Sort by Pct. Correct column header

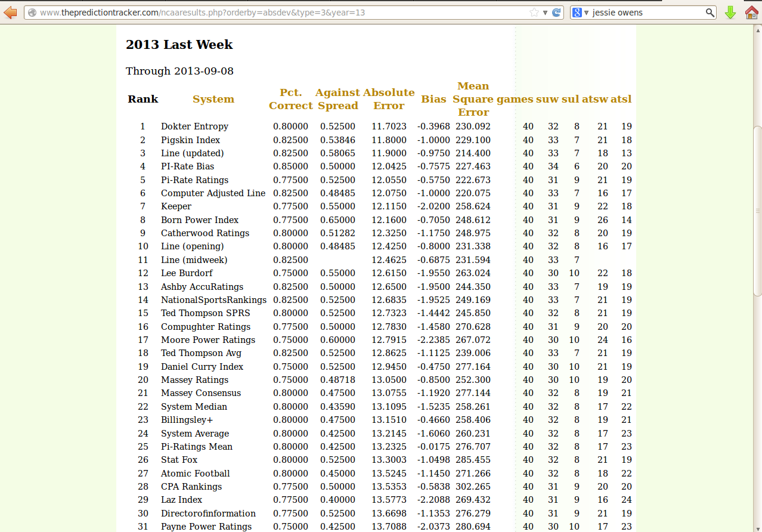291,99
